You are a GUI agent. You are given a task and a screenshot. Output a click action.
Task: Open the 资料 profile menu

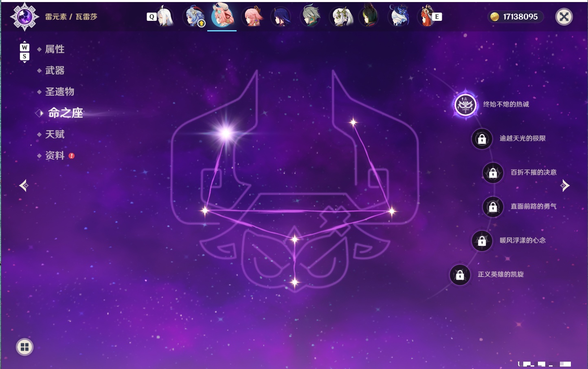(x=55, y=155)
